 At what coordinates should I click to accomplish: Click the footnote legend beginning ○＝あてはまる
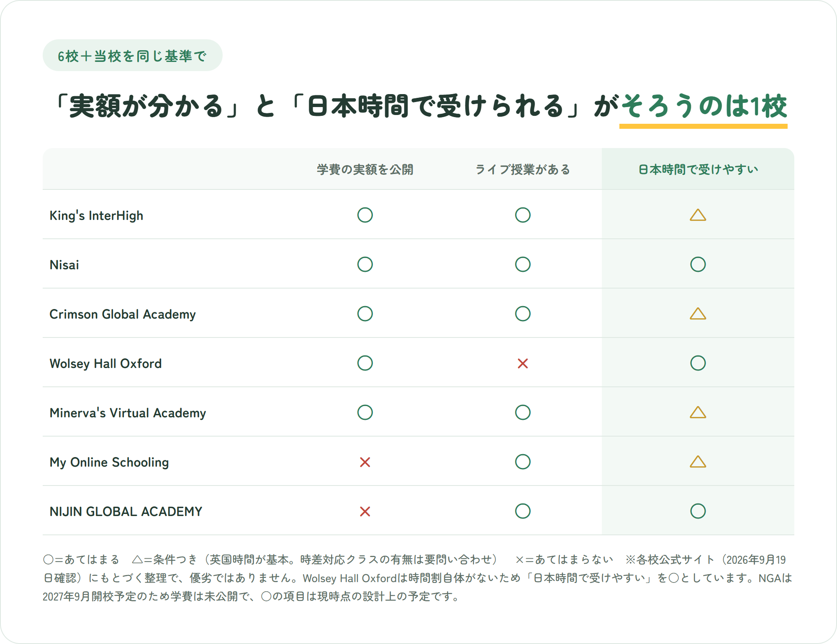click(418, 578)
